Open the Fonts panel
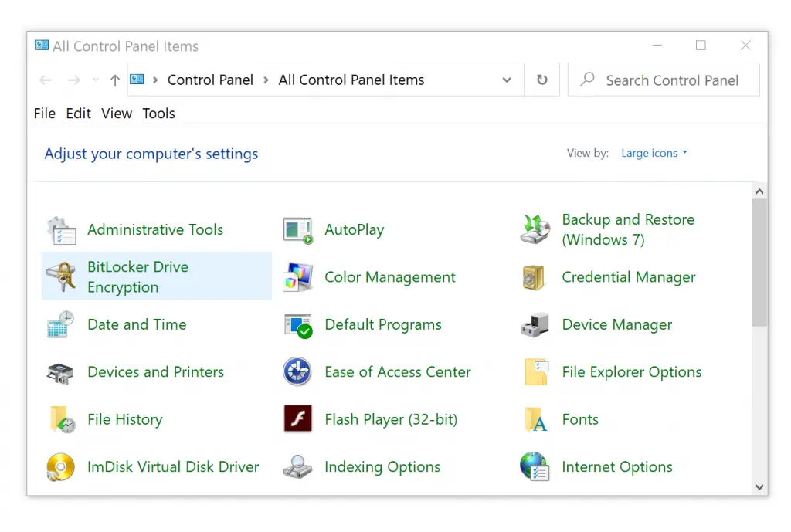The height and width of the screenshot is (532, 791). tap(579, 419)
